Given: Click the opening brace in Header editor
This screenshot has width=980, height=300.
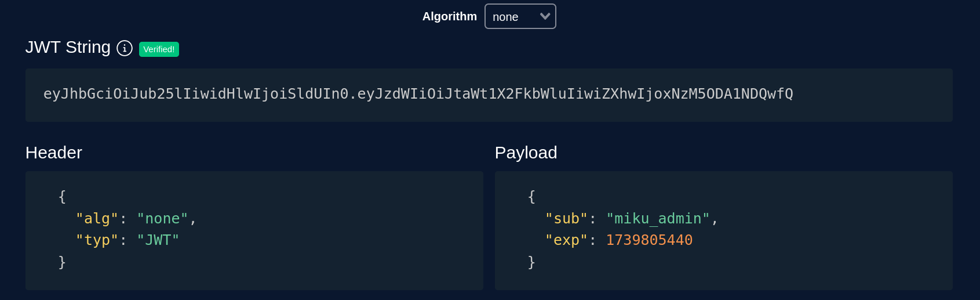Looking at the screenshot, I should tap(62, 197).
